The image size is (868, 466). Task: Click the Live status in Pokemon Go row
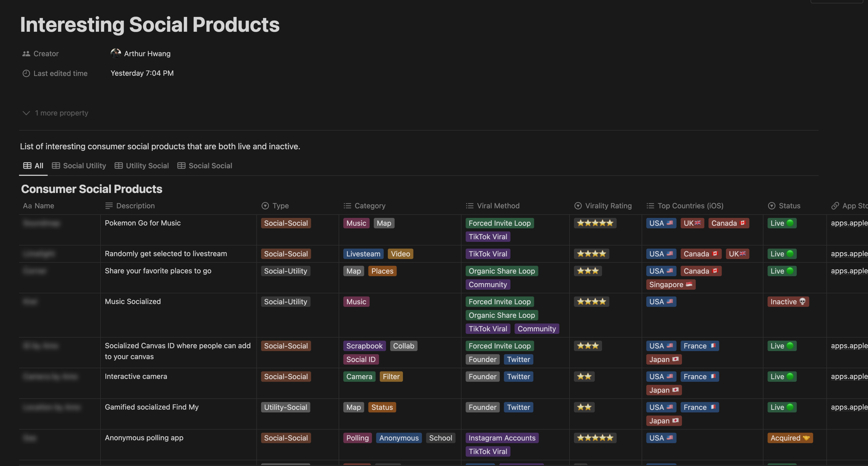coord(782,223)
